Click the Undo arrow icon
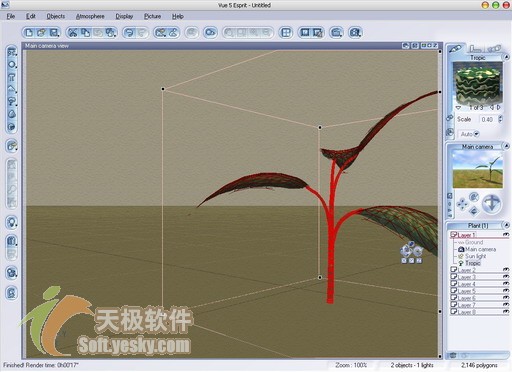 click(129, 32)
